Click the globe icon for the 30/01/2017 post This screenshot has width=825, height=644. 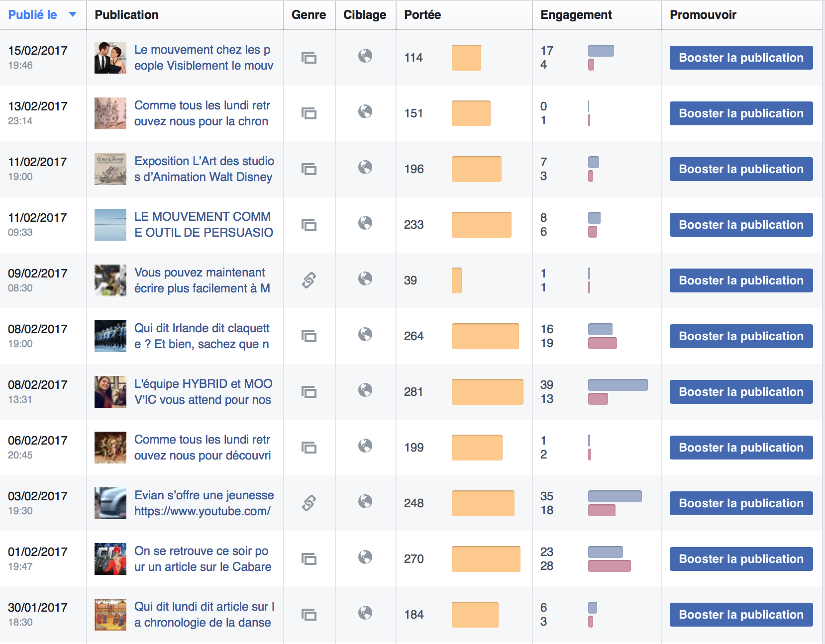tap(365, 613)
